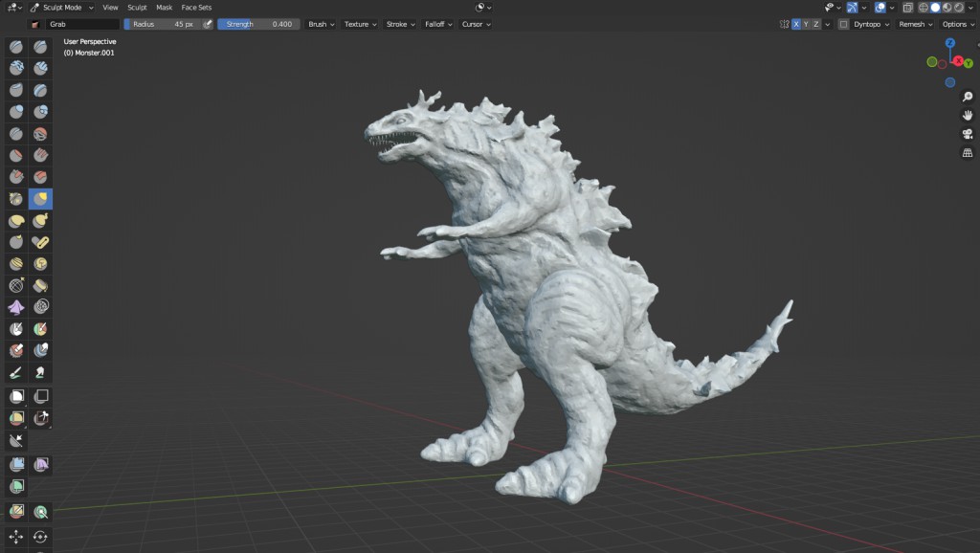Disable X axis symmetry
This screenshot has height=553, width=980.
click(x=795, y=24)
